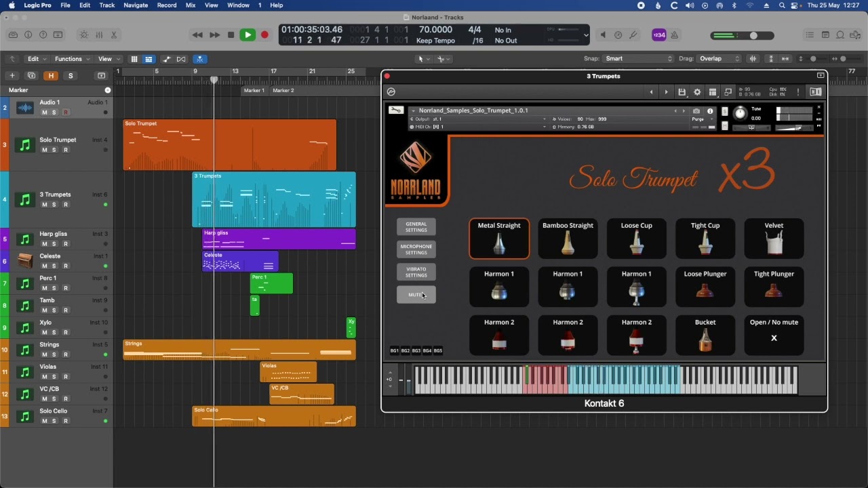This screenshot has height=488, width=868.
Task: Record-enable the Audio 1 track
Action: pyautogui.click(x=66, y=113)
